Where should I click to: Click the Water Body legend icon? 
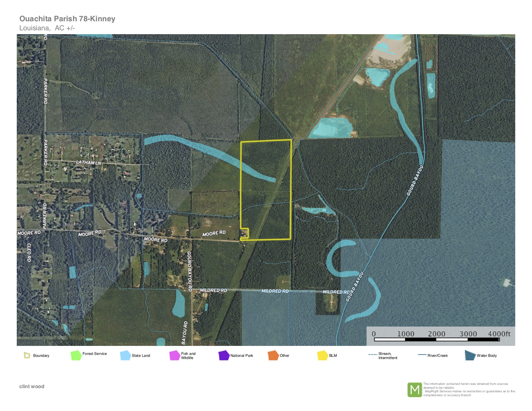pyautogui.click(x=470, y=355)
